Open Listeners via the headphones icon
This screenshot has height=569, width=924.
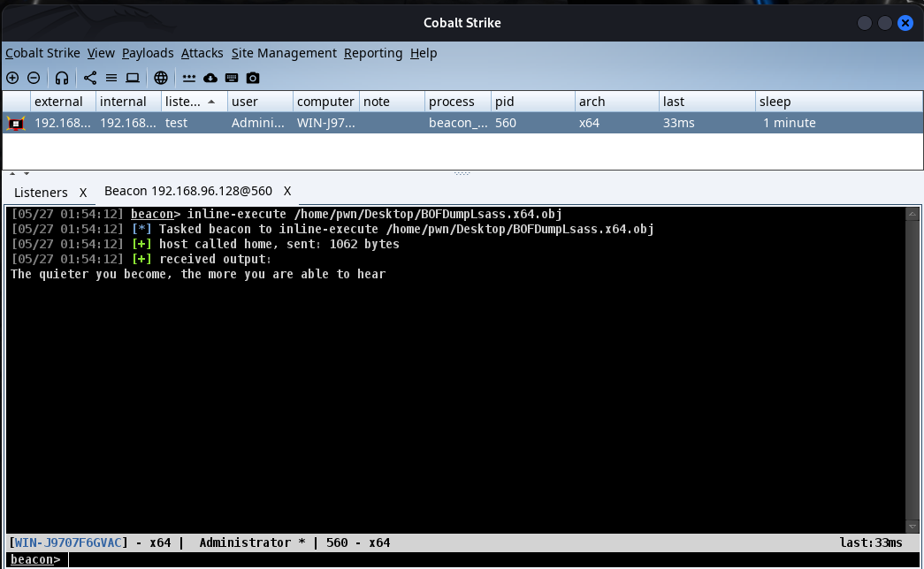[x=62, y=78]
